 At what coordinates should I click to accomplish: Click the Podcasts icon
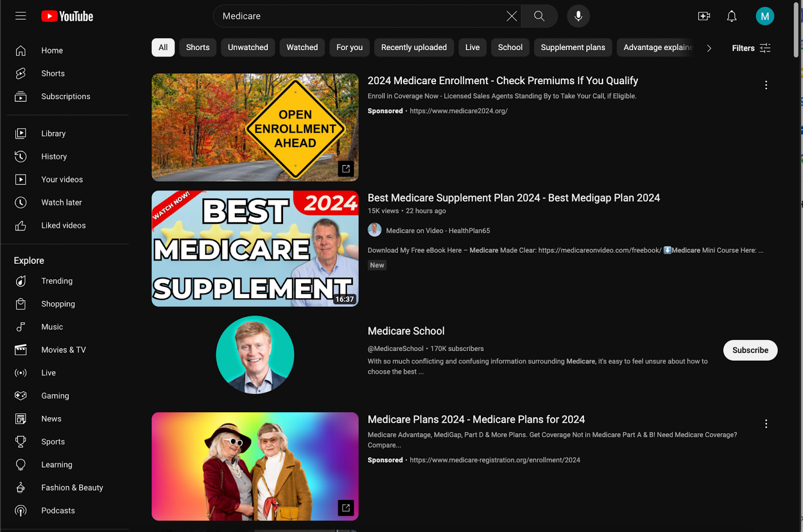tap(21, 510)
